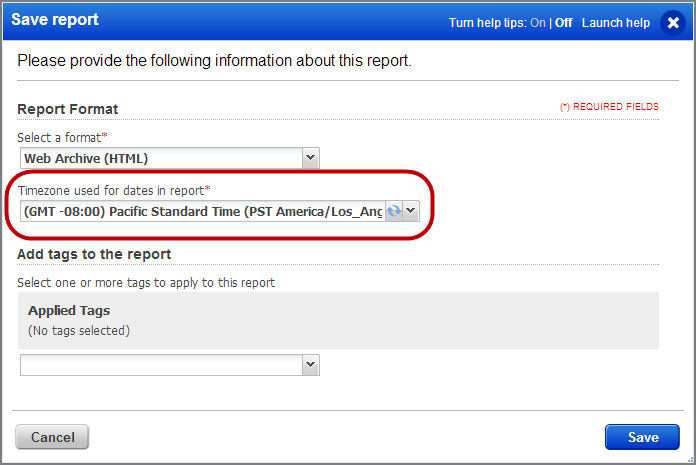The image size is (696, 465).
Task: Click the Cancel button
Action: point(52,437)
